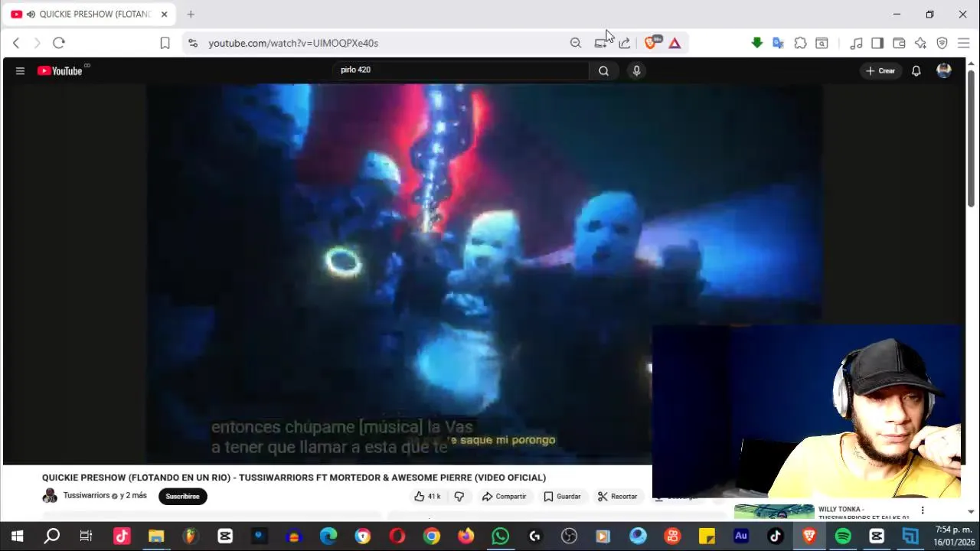
Task: Go back with browser back arrow
Action: (x=16, y=43)
